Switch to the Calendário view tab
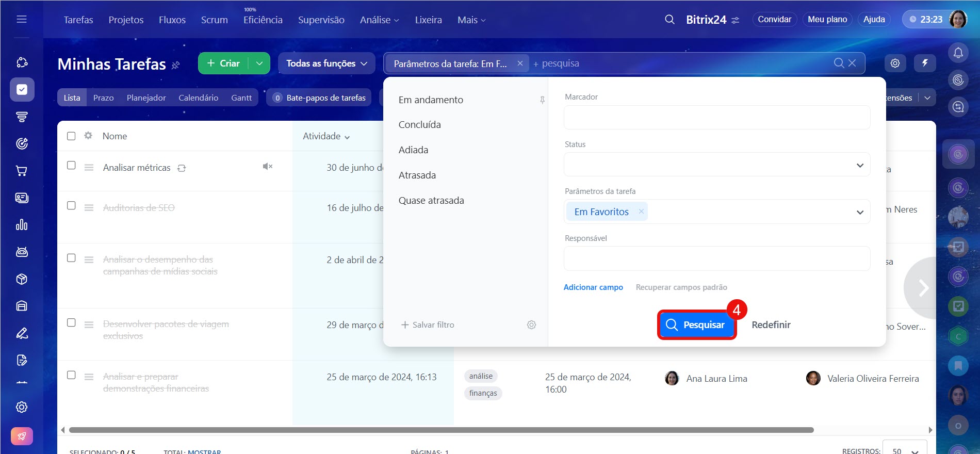The height and width of the screenshot is (454, 980). click(x=198, y=98)
